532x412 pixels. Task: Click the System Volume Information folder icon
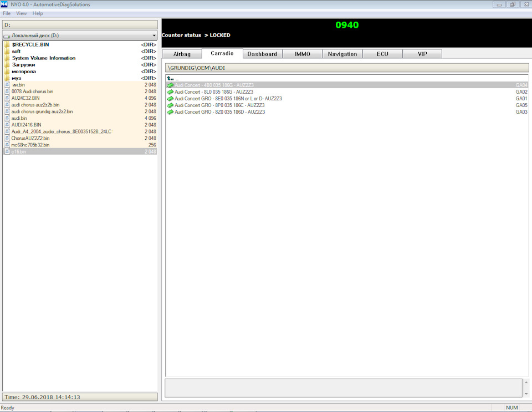coord(7,58)
